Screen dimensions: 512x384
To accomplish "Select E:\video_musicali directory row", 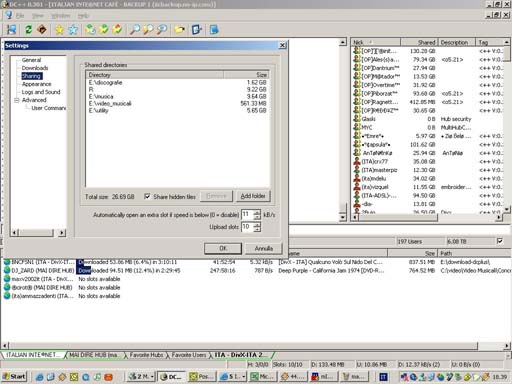I will (177, 103).
